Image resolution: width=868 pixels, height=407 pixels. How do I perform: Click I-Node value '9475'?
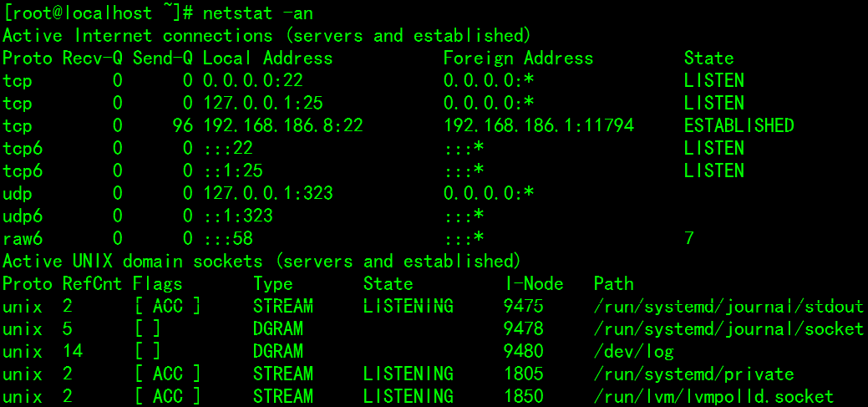point(524,306)
